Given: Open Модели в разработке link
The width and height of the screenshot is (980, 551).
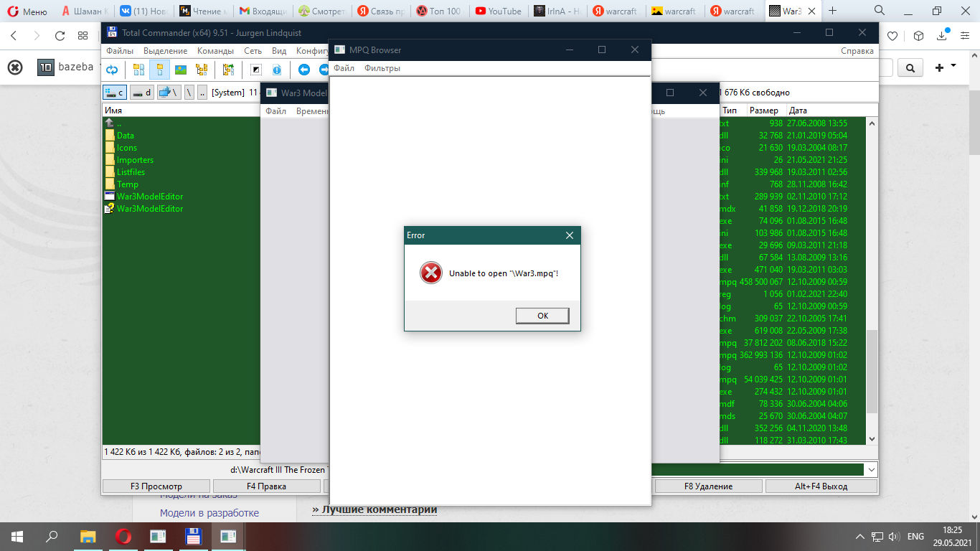Looking at the screenshot, I should coord(209,513).
